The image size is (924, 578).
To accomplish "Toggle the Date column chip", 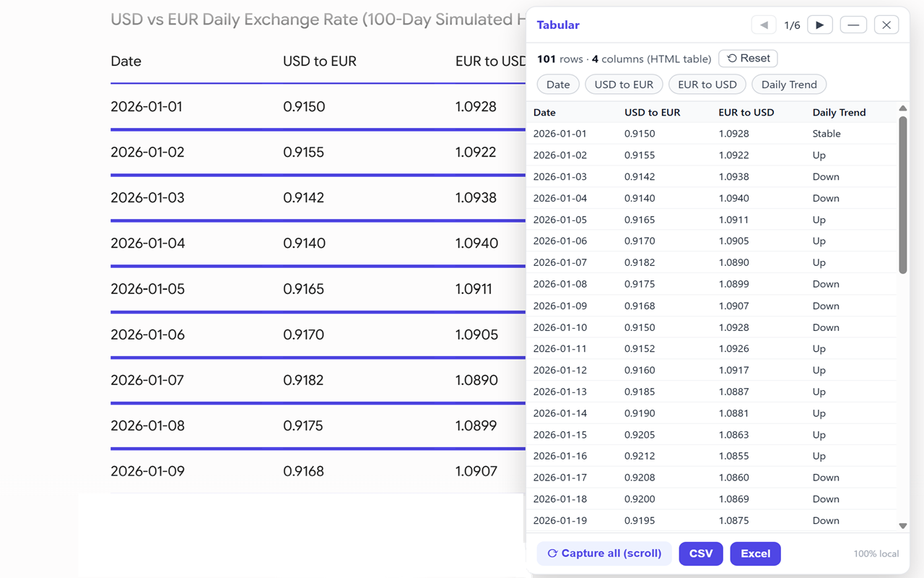I will tap(558, 85).
